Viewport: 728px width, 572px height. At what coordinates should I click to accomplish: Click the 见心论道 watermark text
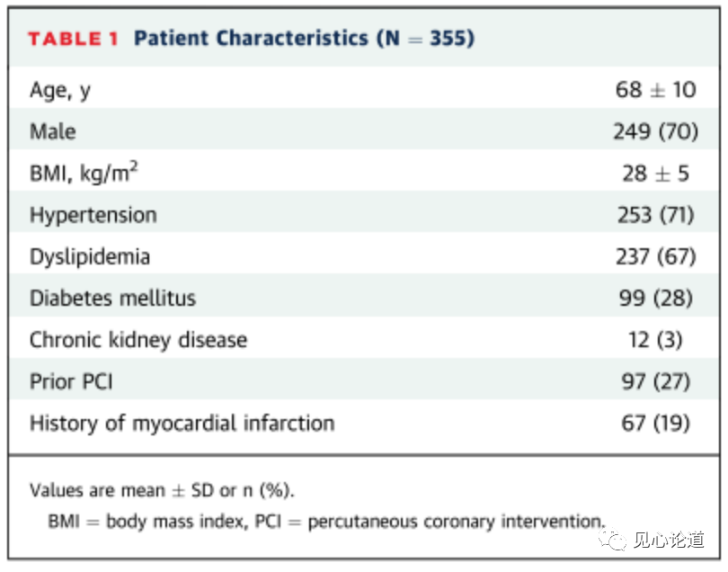[667, 540]
